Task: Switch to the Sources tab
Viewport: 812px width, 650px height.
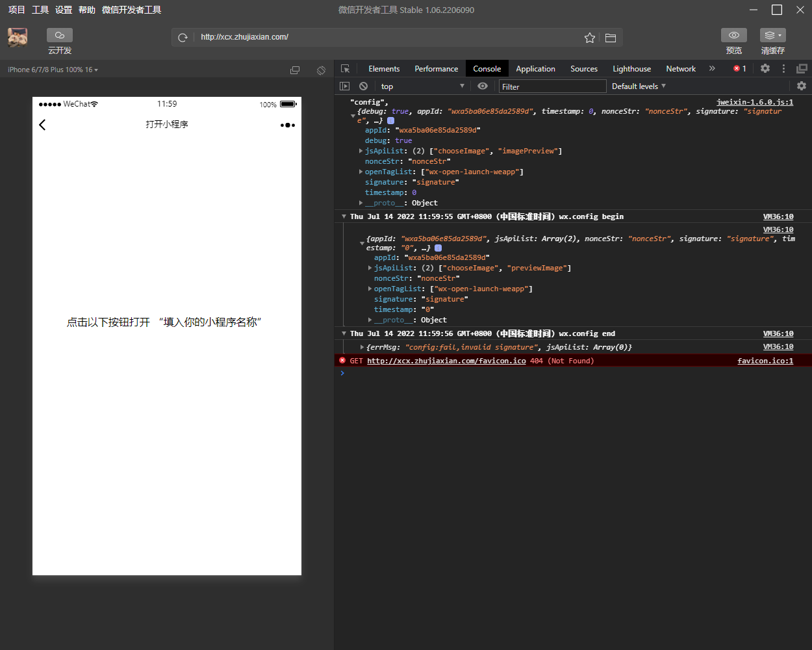Action: click(584, 69)
